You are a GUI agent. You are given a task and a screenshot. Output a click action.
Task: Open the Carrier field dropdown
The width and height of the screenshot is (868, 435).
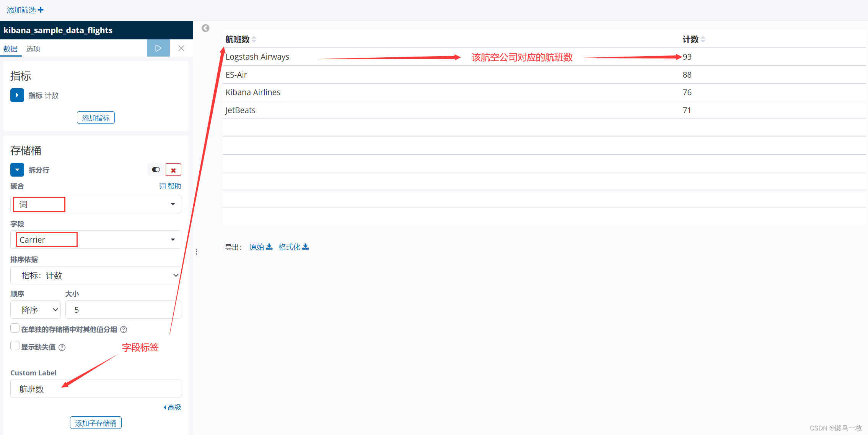point(96,240)
